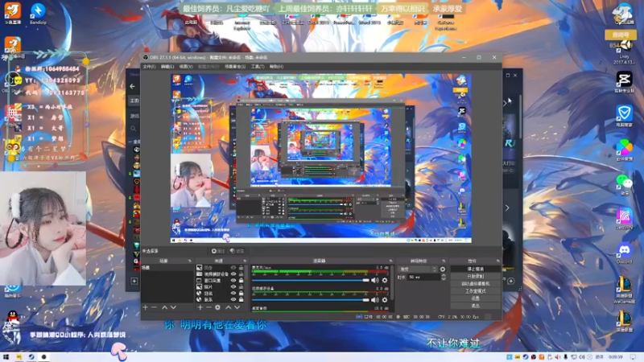The height and width of the screenshot is (362, 644).
Task: Open the 工具(T) menu
Action: tap(258, 67)
